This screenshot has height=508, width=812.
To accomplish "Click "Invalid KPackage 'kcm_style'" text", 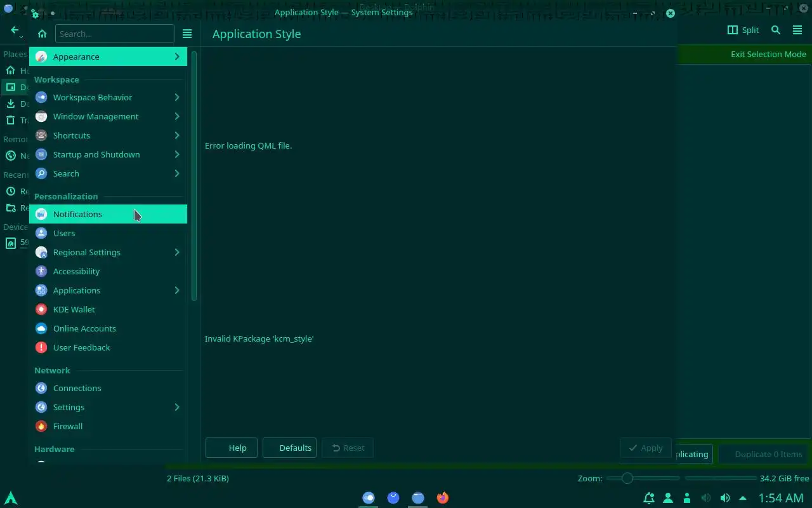I will point(259,338).
